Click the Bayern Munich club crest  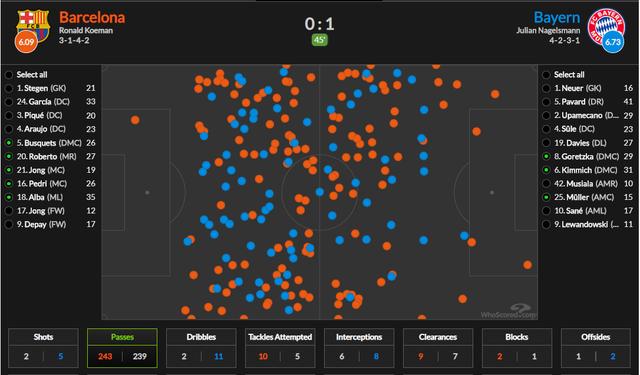click(606, 25)
